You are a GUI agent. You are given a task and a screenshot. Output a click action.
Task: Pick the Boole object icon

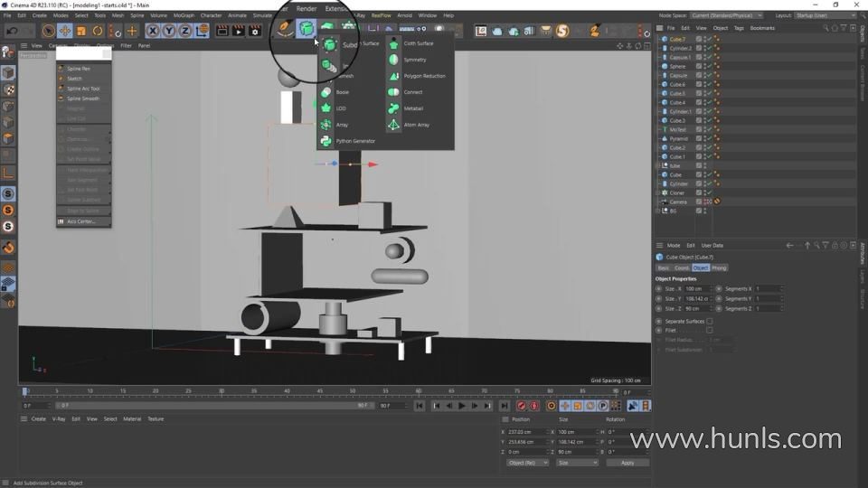(326, 92)
